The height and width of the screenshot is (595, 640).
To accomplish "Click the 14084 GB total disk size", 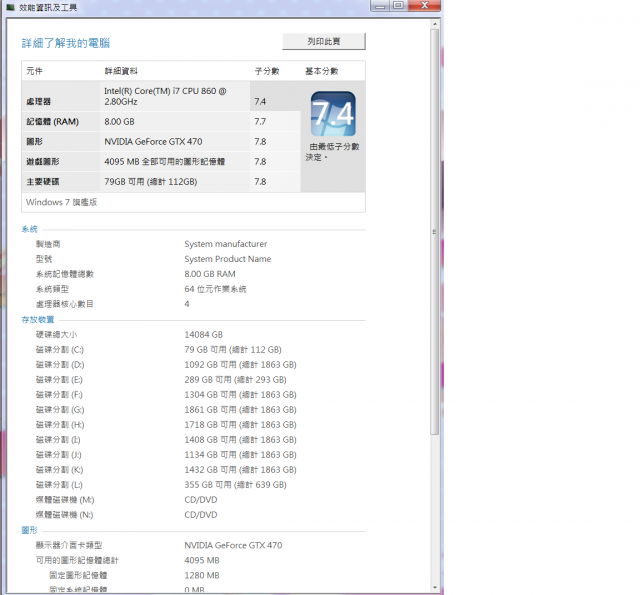I will [204, 335].
